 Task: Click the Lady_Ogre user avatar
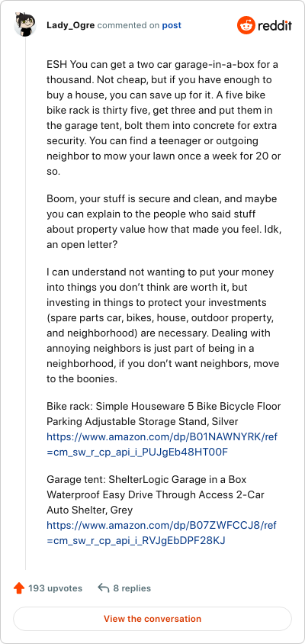tap(25, 25)
